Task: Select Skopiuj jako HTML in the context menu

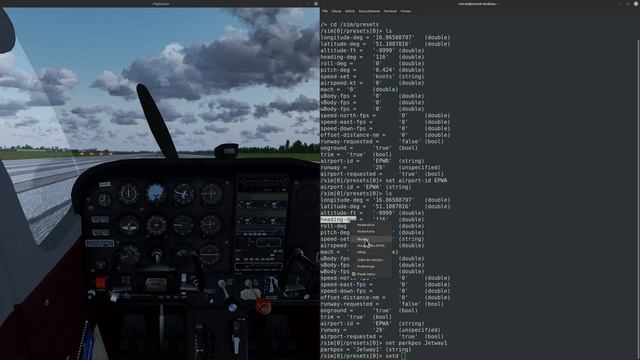Action: pos(371,246)
